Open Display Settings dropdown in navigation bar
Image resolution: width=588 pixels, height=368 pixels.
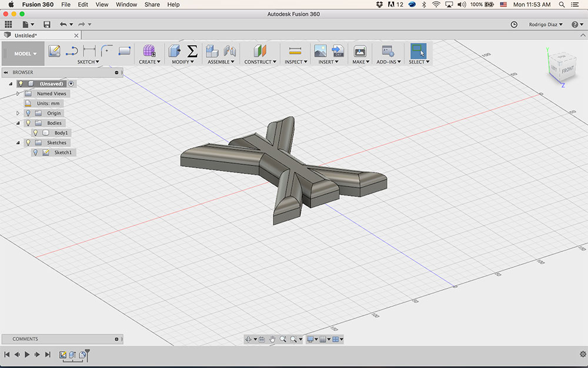point(312,340)
